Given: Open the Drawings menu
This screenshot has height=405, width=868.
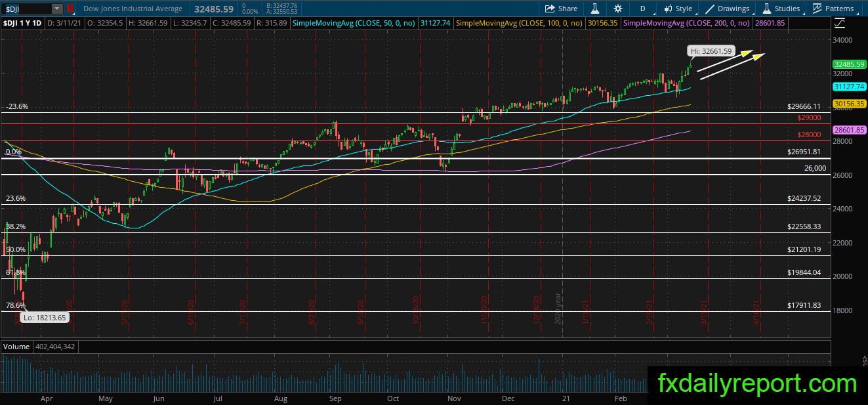Looking at the screenshot, I should click(x=727, y=9).
